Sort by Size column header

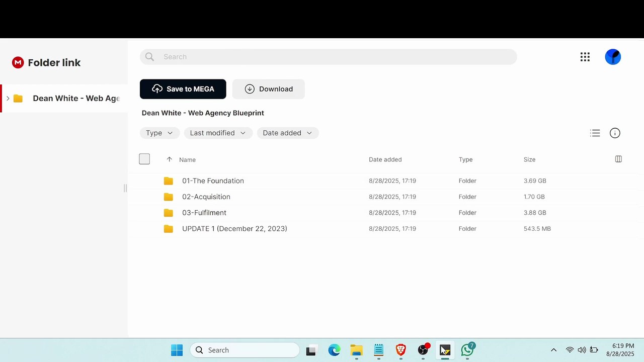[x=529, y=159]
